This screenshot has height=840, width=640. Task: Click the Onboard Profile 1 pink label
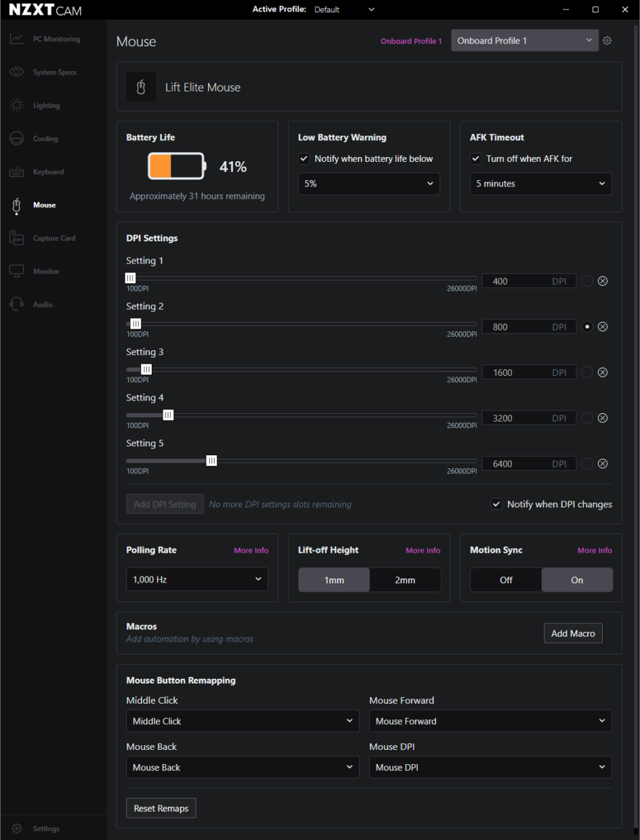(x=411, y=41)
